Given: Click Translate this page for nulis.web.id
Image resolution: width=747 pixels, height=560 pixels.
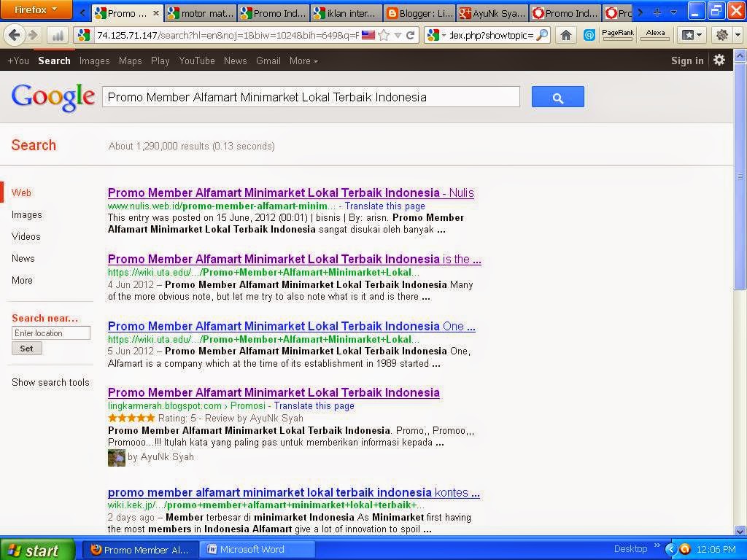Looking at the screenshot, I should click(x=385, y=206).
